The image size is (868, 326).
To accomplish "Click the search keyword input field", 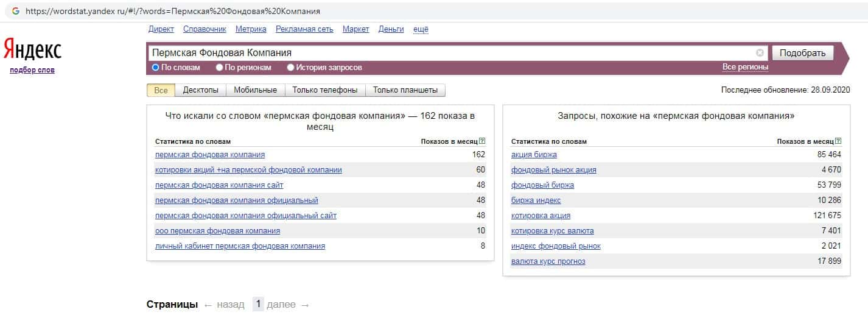I will tap(450, 53).
